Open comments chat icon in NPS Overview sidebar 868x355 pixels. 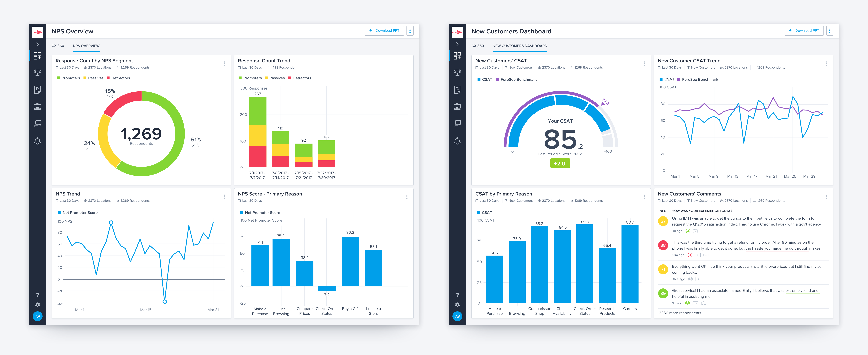pyautogui.click(x=37, y=124)
